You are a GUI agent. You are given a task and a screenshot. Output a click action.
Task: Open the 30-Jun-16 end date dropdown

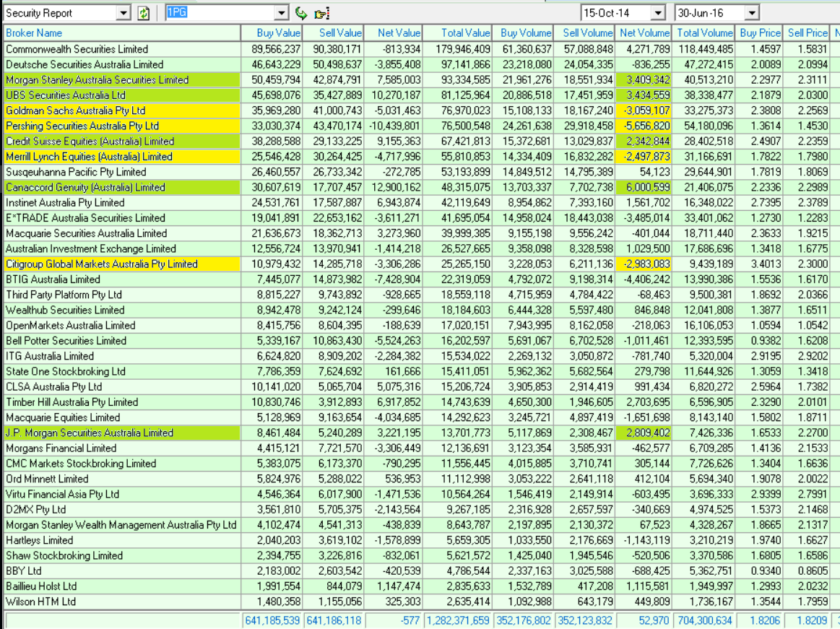(x=752, y=13)
